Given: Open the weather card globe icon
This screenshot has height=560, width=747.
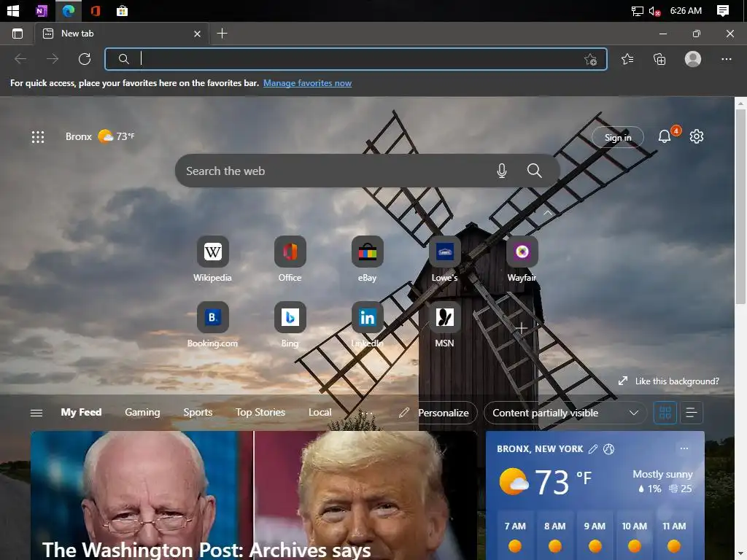Looking at the screenshot, I should click(x=608, y=449).
